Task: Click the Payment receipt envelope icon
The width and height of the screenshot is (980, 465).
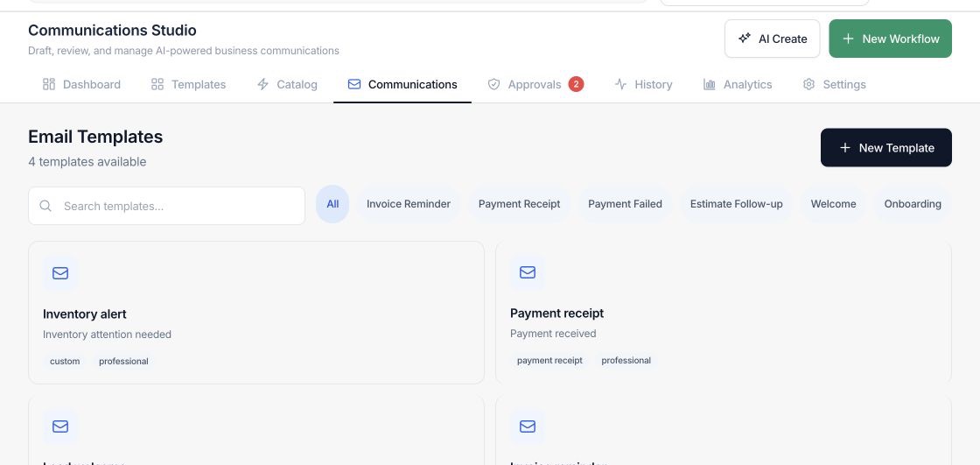Action: point(528,272)
